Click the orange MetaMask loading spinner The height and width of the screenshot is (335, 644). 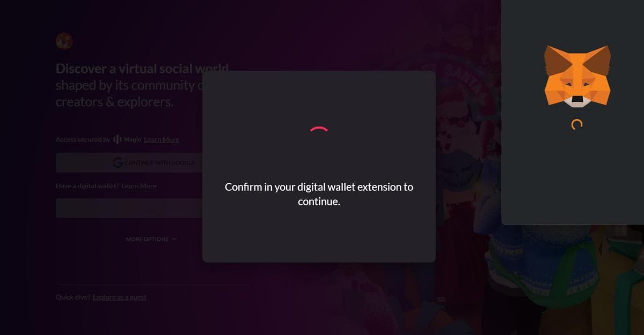577,124
